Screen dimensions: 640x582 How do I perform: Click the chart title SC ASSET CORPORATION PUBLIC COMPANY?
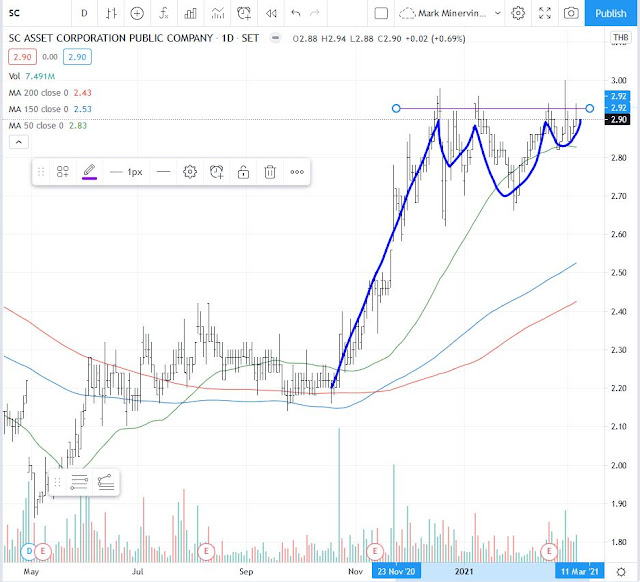coord(111,38)
